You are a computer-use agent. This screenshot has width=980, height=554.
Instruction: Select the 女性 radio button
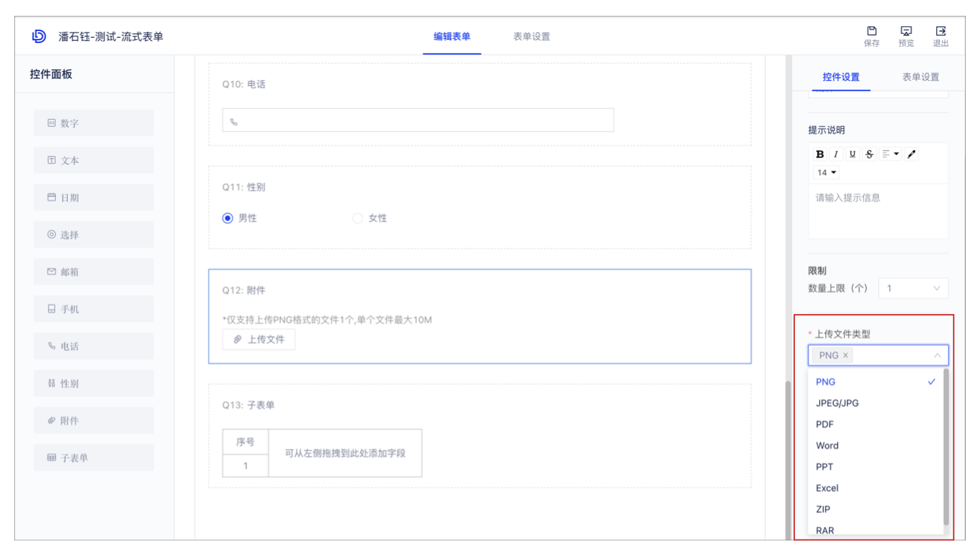click(357, 218)
